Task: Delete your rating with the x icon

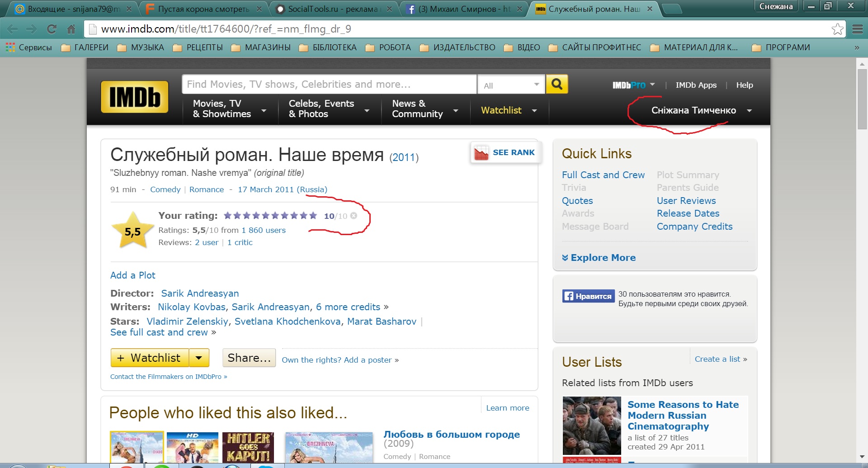Action: [354, 216]
